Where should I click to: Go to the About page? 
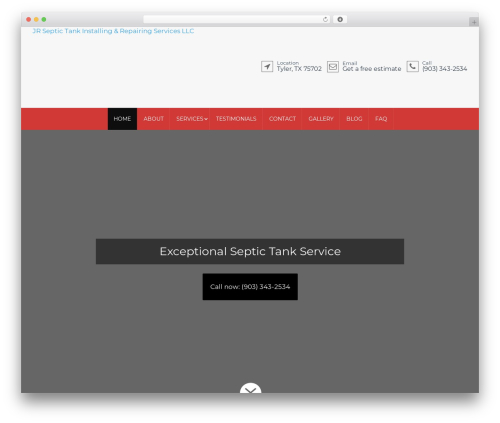click(153, 119)
